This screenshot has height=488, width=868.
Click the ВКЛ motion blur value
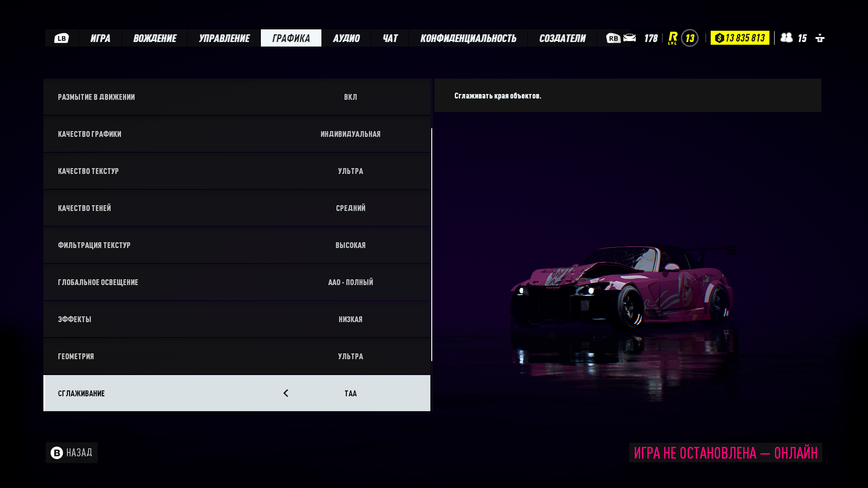[350, 97]
